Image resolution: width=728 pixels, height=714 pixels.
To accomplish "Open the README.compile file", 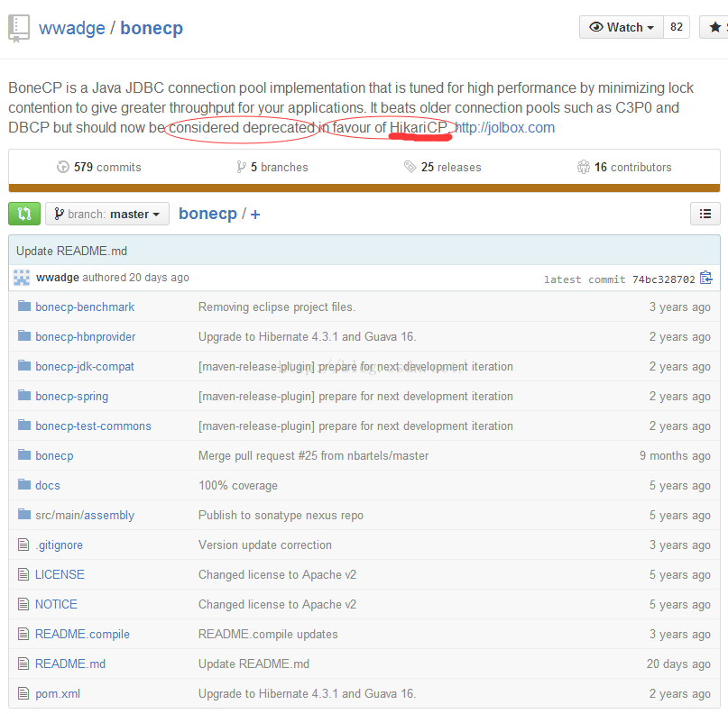I will pyautogui.click(x=82, y=634).
